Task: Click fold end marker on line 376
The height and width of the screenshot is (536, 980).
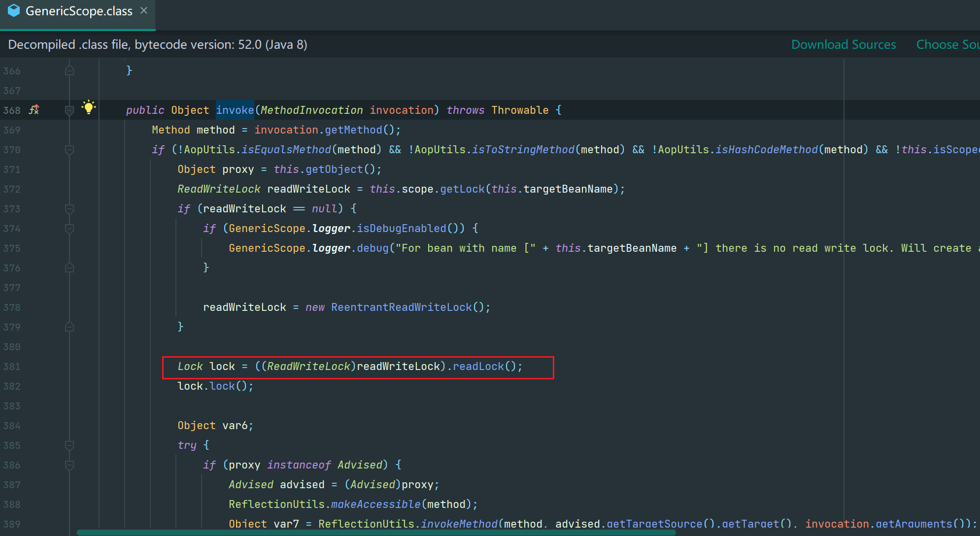Action: point(69,268)
